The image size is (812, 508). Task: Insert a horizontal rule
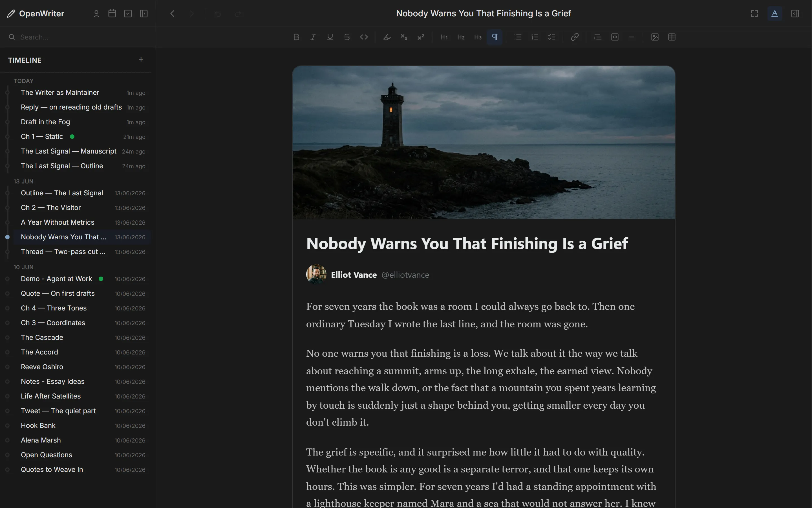632,37
